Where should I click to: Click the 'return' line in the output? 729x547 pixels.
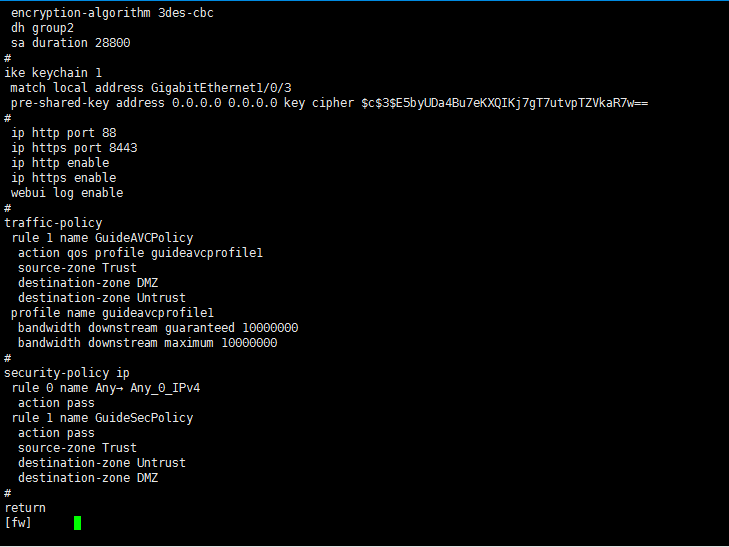(25, 508)
